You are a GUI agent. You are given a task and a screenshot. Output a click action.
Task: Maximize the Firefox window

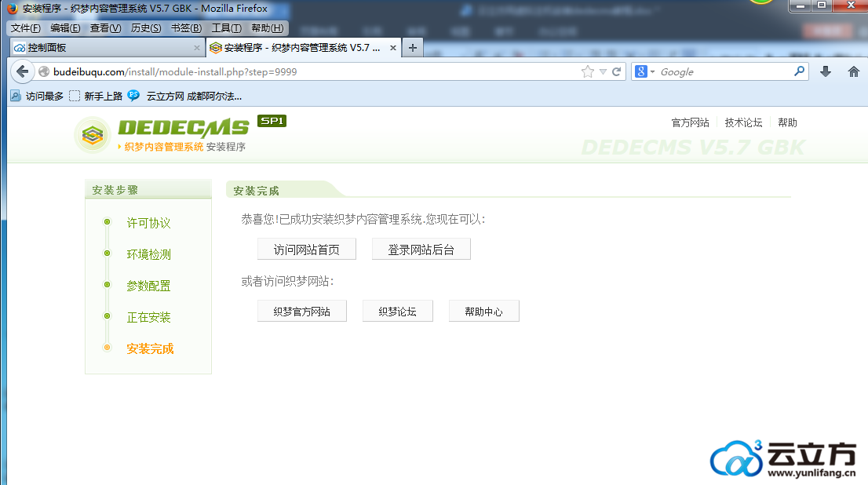(822, 5)
